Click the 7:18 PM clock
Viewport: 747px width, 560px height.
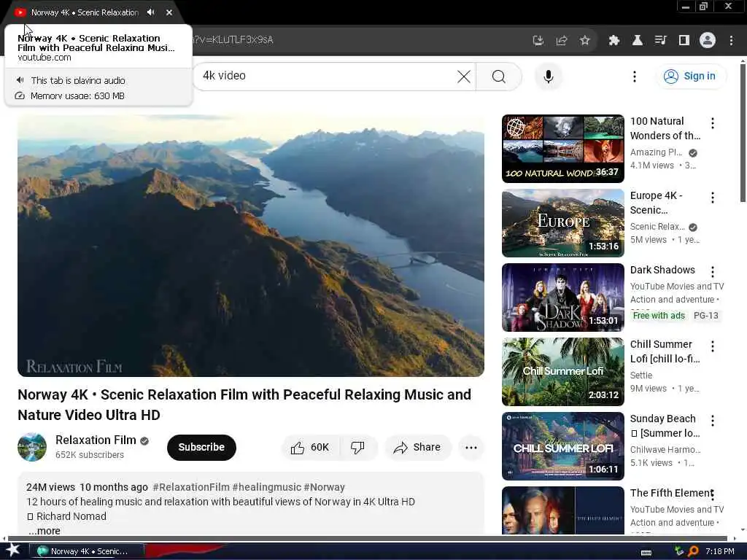click(x=719, y=551)
